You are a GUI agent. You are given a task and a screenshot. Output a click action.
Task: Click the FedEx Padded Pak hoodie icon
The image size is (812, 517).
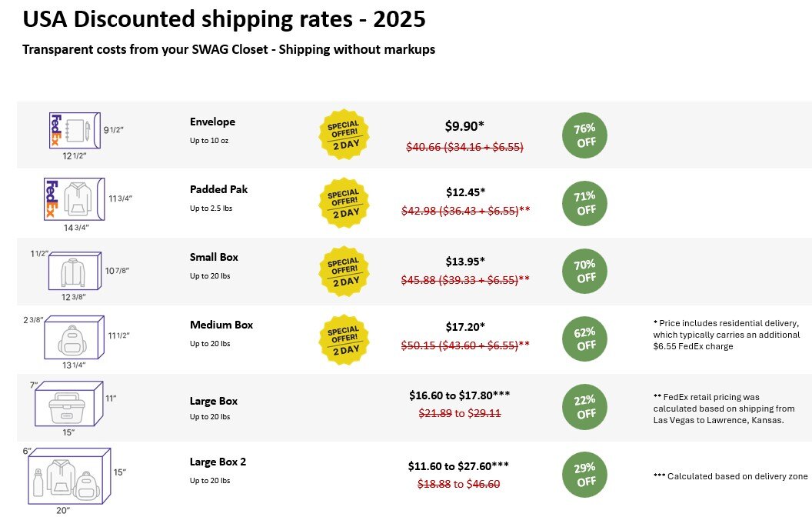coord(73,198)
